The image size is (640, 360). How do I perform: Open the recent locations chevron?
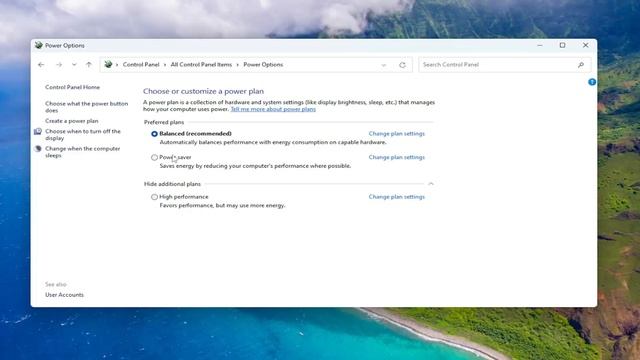[x=74, y=64]
